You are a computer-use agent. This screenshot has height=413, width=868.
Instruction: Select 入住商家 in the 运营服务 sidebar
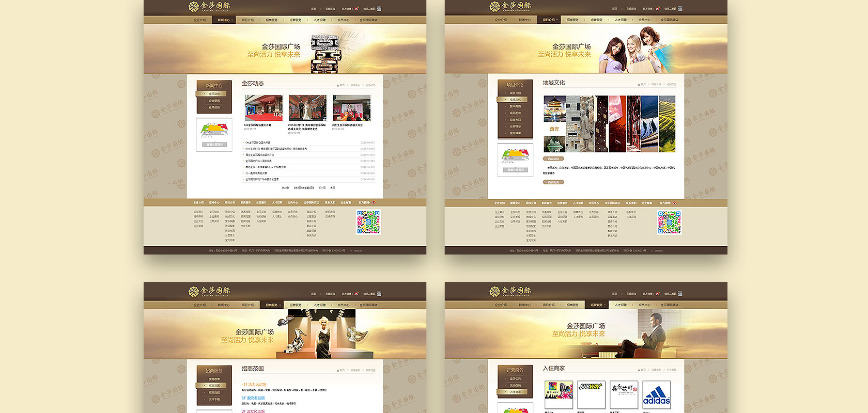(x=515, y=392)
